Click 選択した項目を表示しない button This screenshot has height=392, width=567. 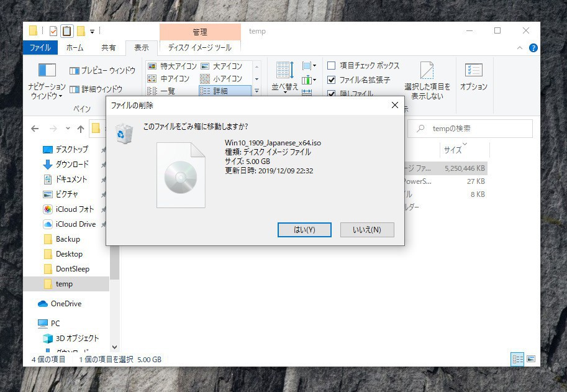(x=427, y=80)
